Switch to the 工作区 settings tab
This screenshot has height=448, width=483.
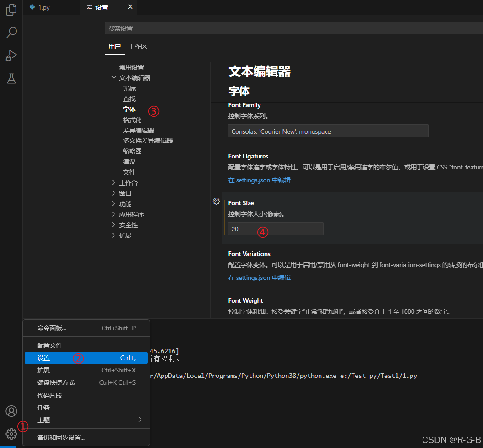138,47
